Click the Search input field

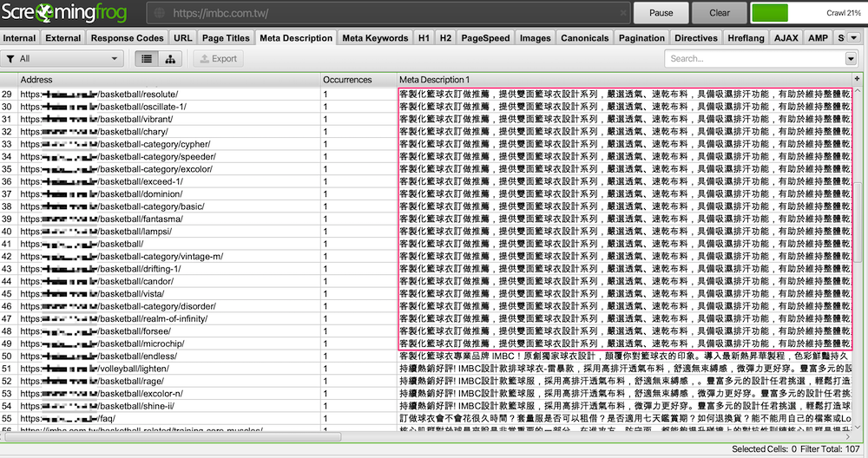753,59
